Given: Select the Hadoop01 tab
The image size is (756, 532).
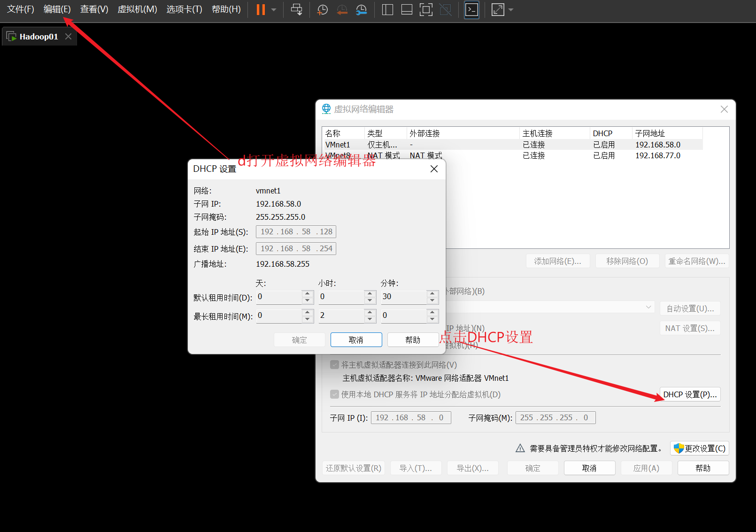Looking at the screenshot, I should (39, 37).
